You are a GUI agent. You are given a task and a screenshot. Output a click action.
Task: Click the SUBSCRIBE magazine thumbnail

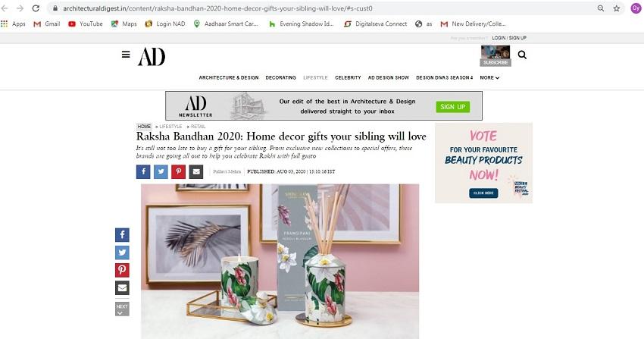(x=496, y=56)
